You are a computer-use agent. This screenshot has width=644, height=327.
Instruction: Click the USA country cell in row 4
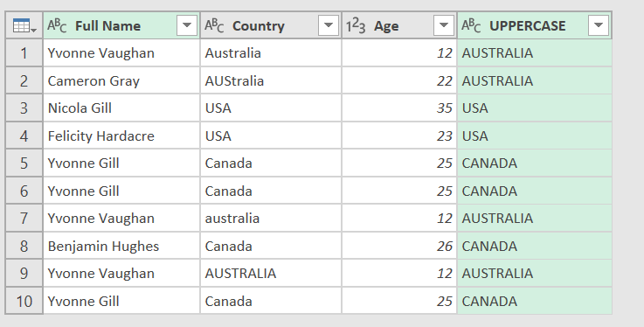tap(271, 136)
